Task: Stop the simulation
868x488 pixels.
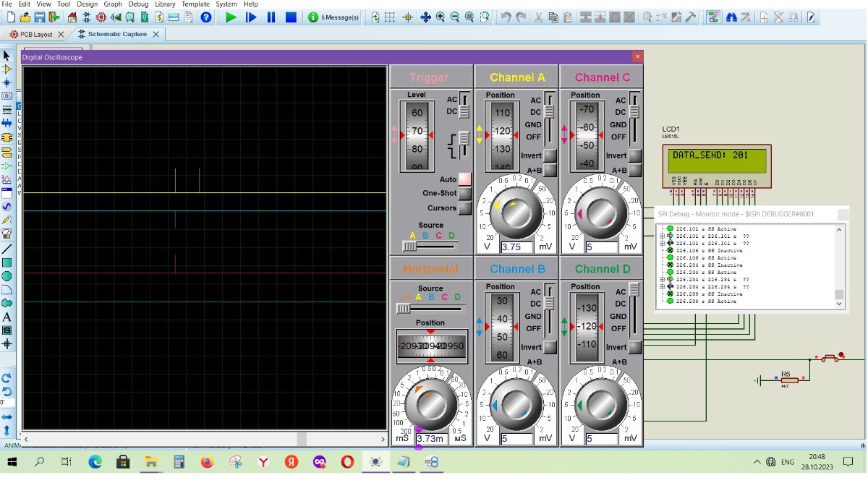Action: 291,17
